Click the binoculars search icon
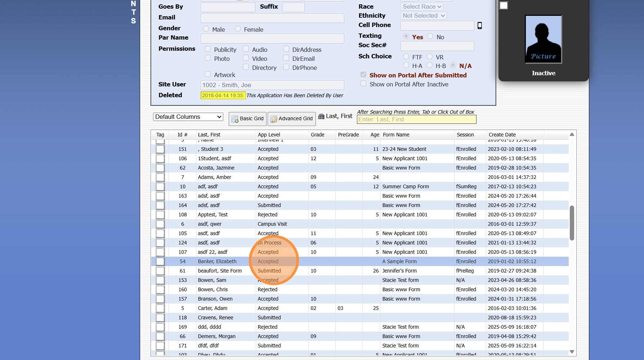Screen dimensions: 644x360 coord(321,116)
